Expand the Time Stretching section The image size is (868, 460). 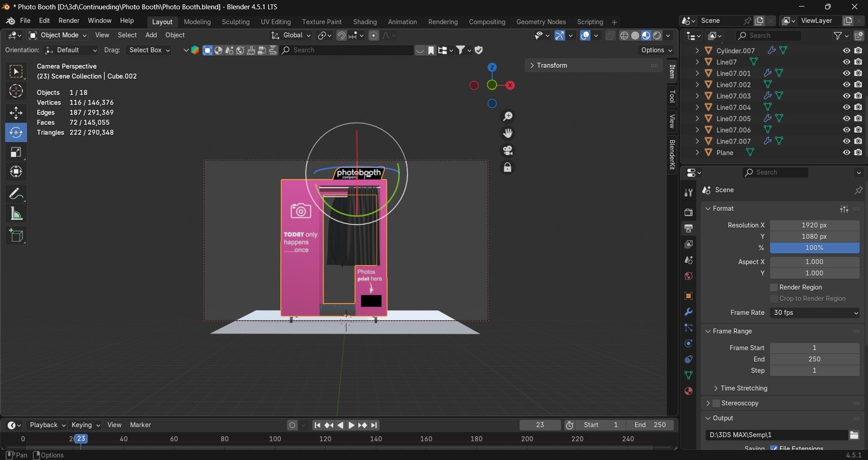(x=744, y=389)
